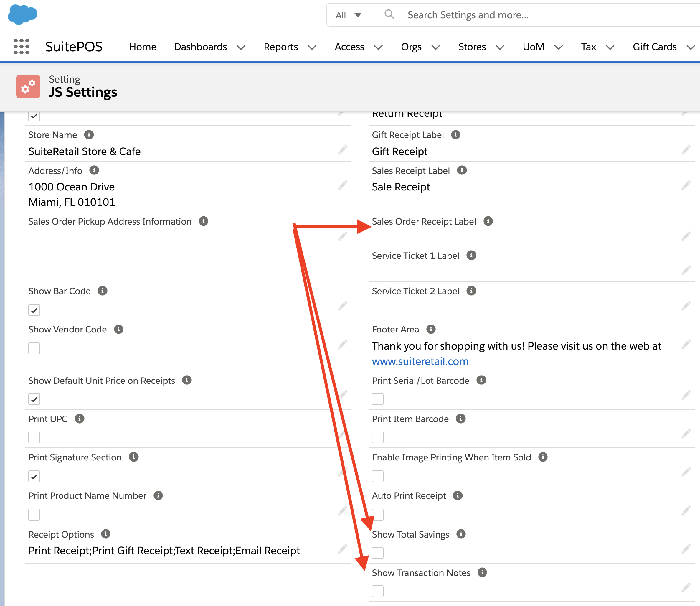The height and width of the screenshot is (606, 700).
Task: Click info icon beside Sales Order Receipt Label
Action: tap(488, 221)
